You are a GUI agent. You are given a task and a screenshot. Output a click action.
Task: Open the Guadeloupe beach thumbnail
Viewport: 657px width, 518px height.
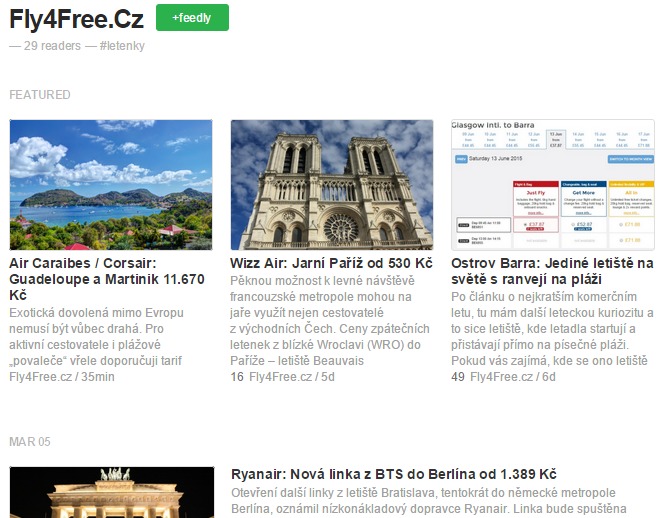(111, 185)
